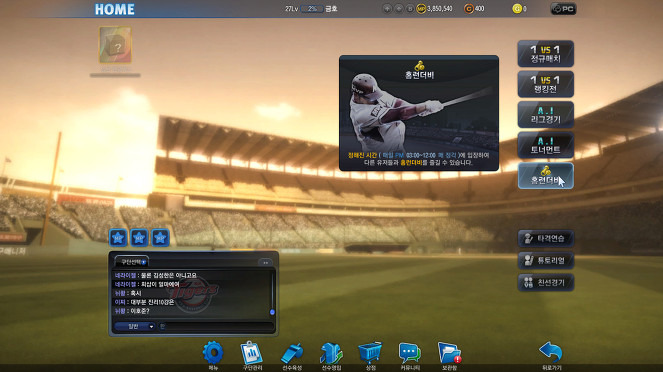Open the player recruit icon with green arrow
The image size is (663, 372).
coord(331,353)
